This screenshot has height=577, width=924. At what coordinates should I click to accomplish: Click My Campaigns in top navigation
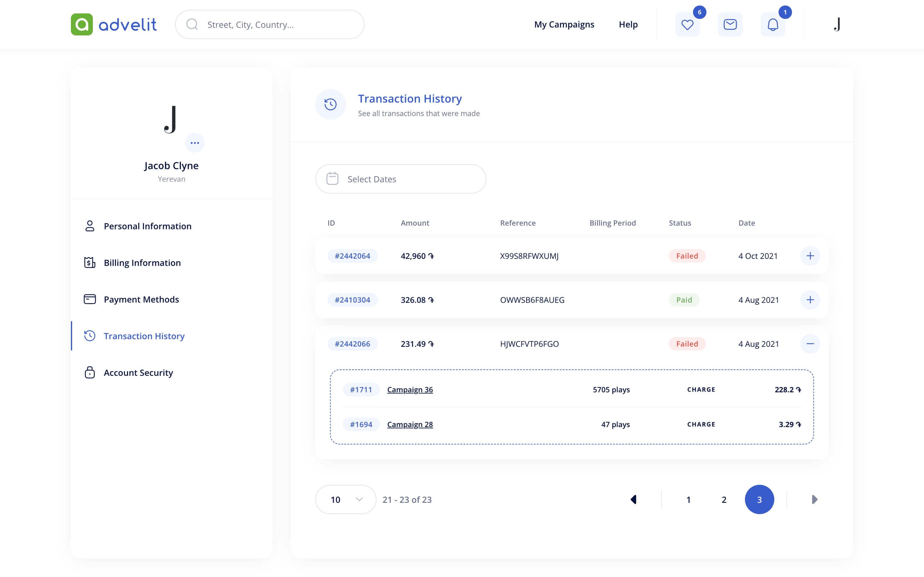pos(564,24)
